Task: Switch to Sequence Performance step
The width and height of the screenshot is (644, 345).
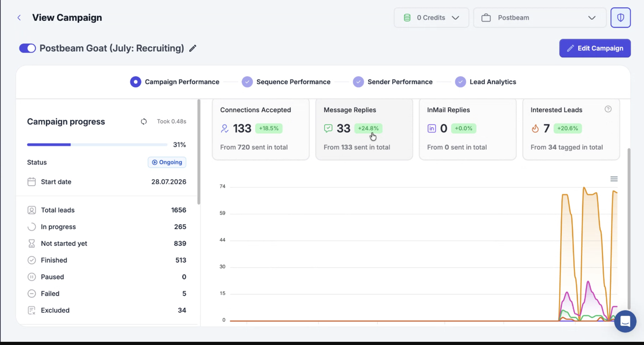Action: point(286,82)
